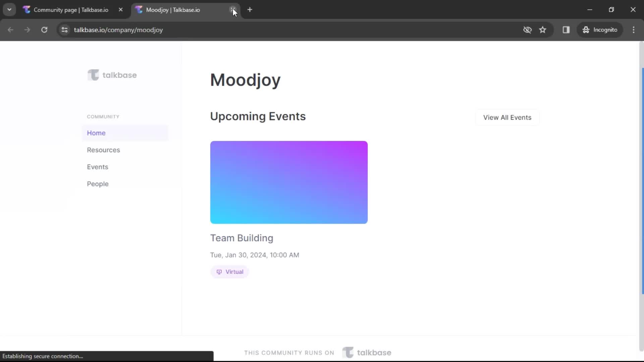Open the browser side panel

click(566, 30)
